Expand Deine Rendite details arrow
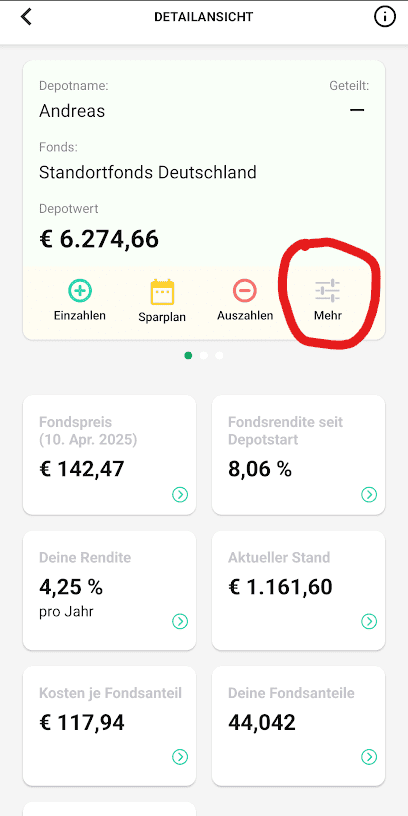 click(x=180, y=621)
